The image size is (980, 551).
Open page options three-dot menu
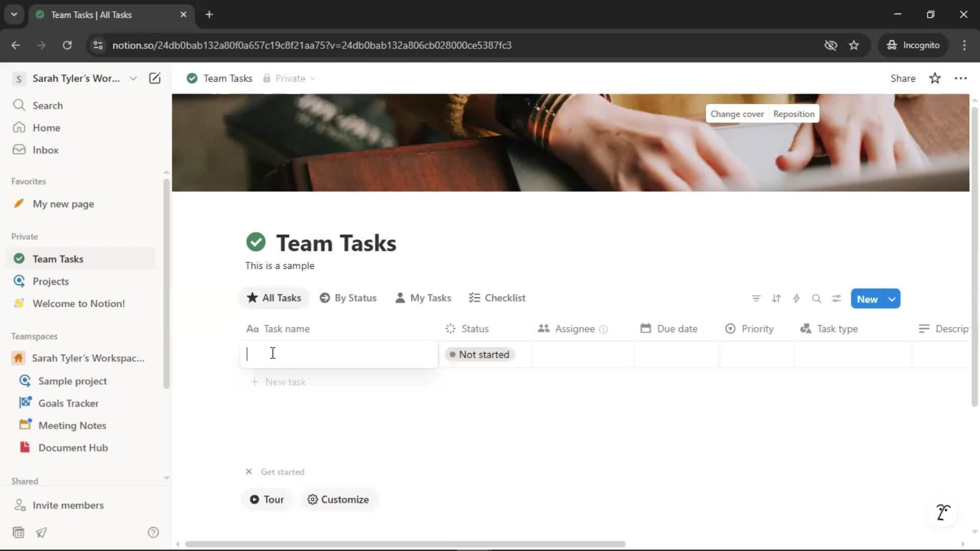pyautogui.click(x=961, y=78)
